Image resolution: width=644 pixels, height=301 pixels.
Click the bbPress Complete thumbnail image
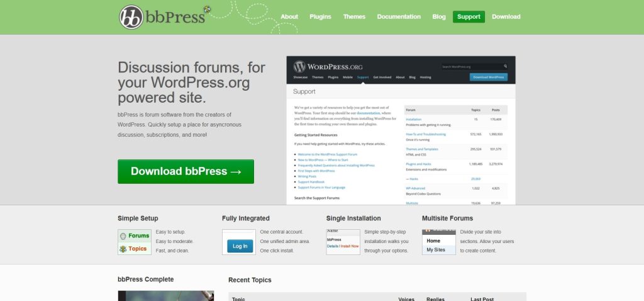[x=165, y=295]
